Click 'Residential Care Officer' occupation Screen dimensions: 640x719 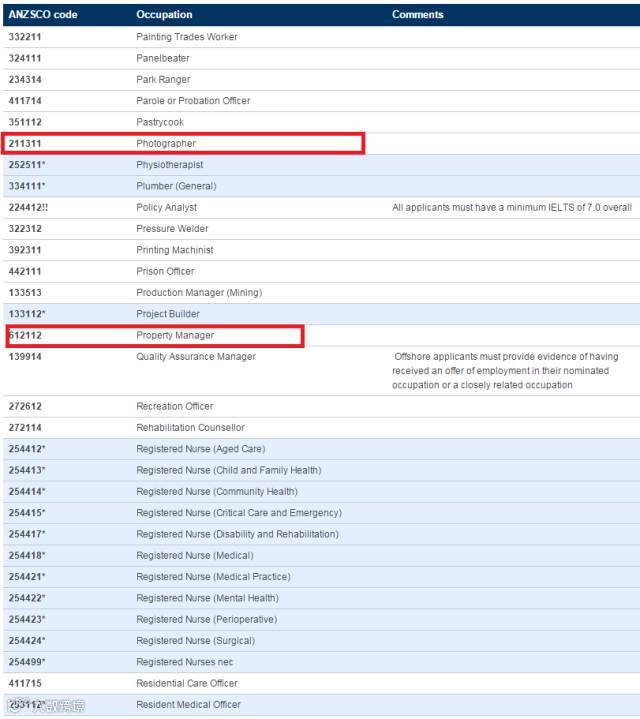point(187,683)
